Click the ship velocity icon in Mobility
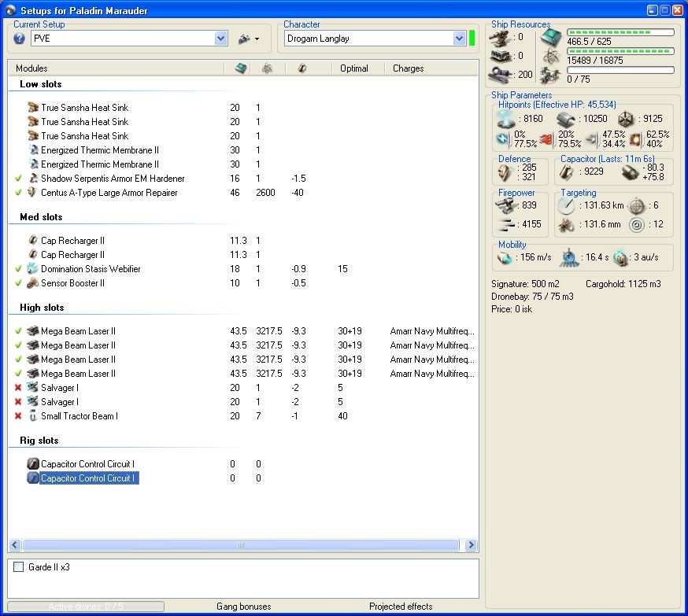Viewport: 688px width, 616px height. tap(504, 257)
